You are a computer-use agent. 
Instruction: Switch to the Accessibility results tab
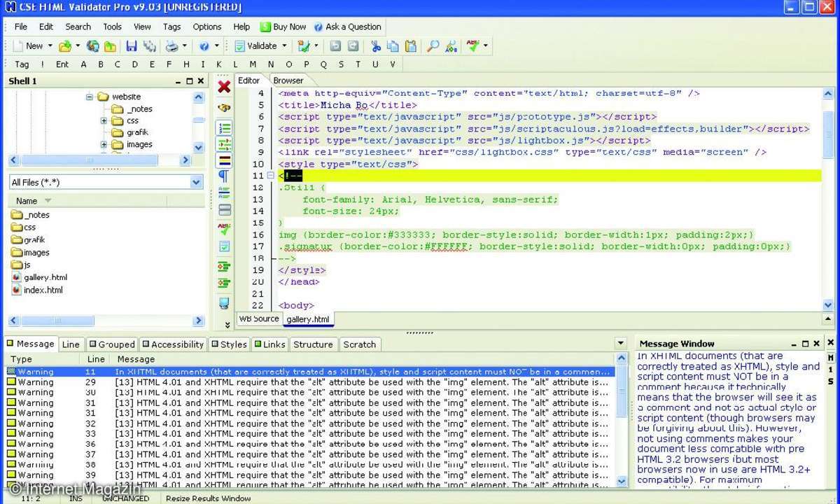pos(172,344)
